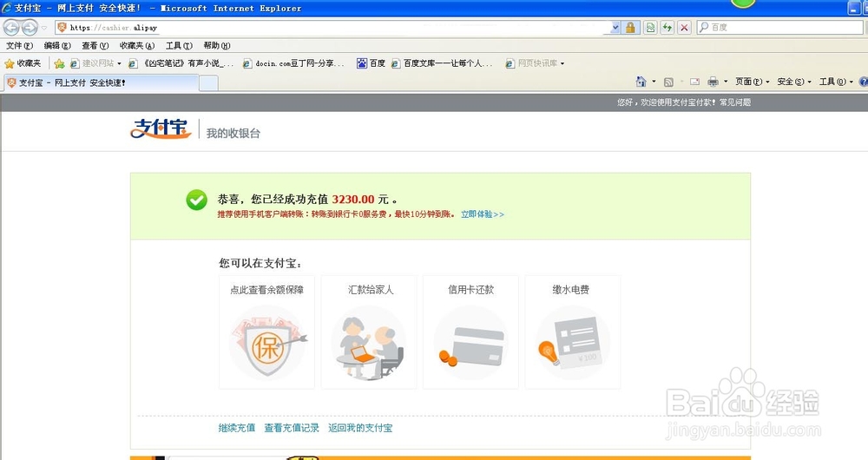Screen dimensions: 868x460
Task: Open the 收藏夹 menu in menu bar
Action: point(137,45)
